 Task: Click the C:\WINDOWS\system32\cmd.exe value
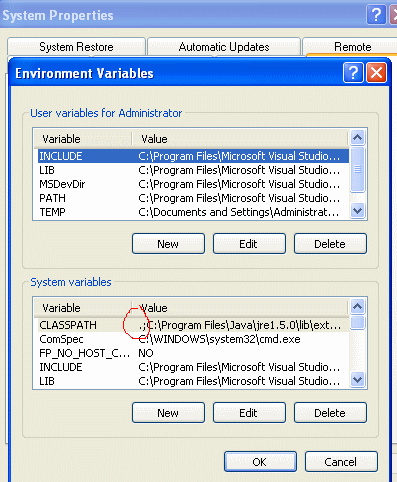(x=219, y=339)
